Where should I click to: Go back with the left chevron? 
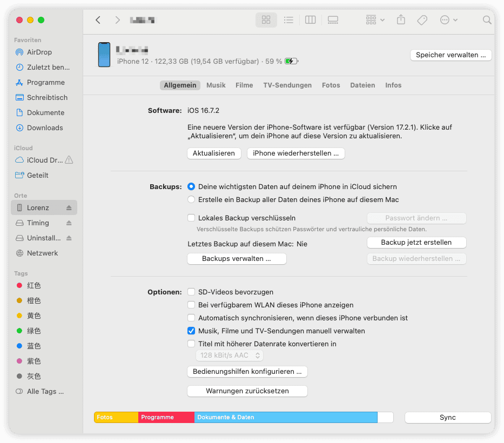pyautogui.click(x=98, y=20)
